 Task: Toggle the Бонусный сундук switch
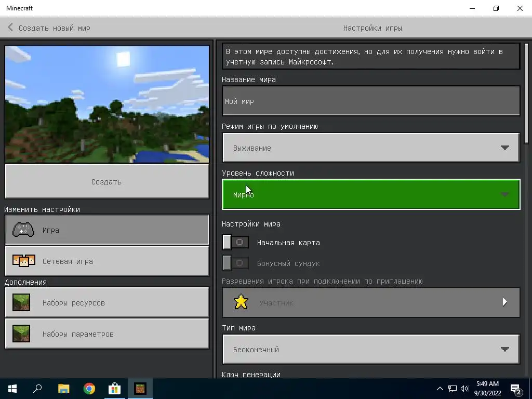click(x=235, y=263)
